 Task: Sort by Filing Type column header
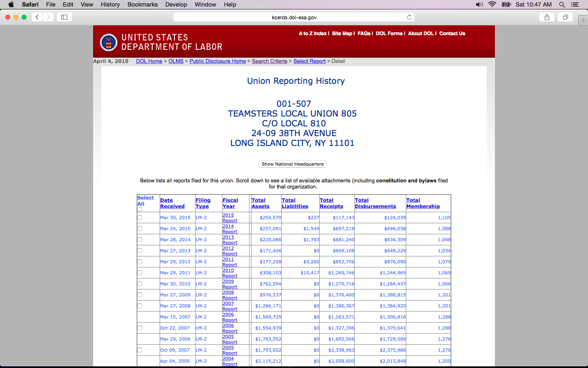coord(203,203)
